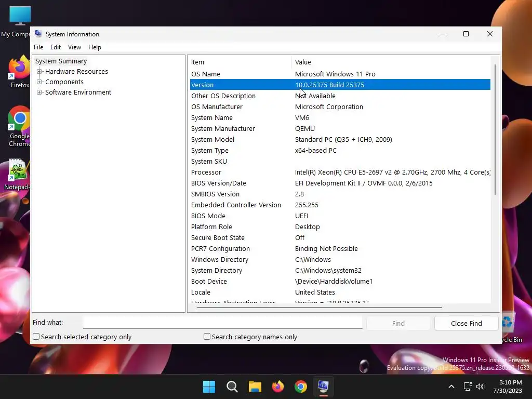Select the BIOS Version/Date row
Image resolution: width=532 pixels, height=399 pixels.
[340, 183]
